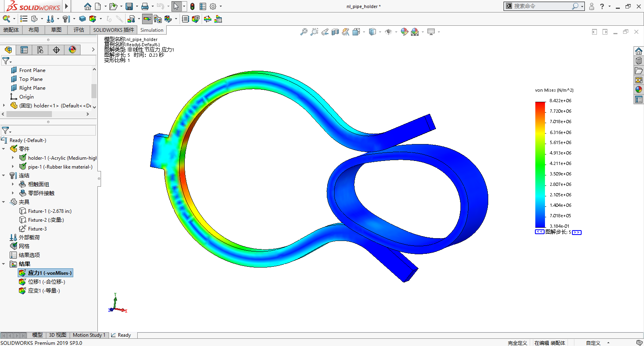
Task: Click the Print icon
Action: [145, 6]
